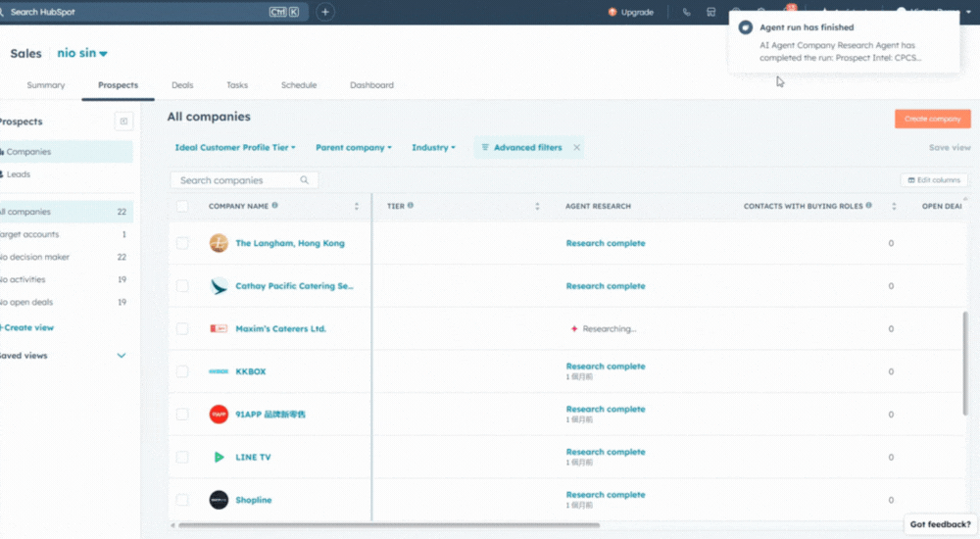Tick the select-all companies checkbox
Screen dimensions: 980x539
(x=182, y=207)
